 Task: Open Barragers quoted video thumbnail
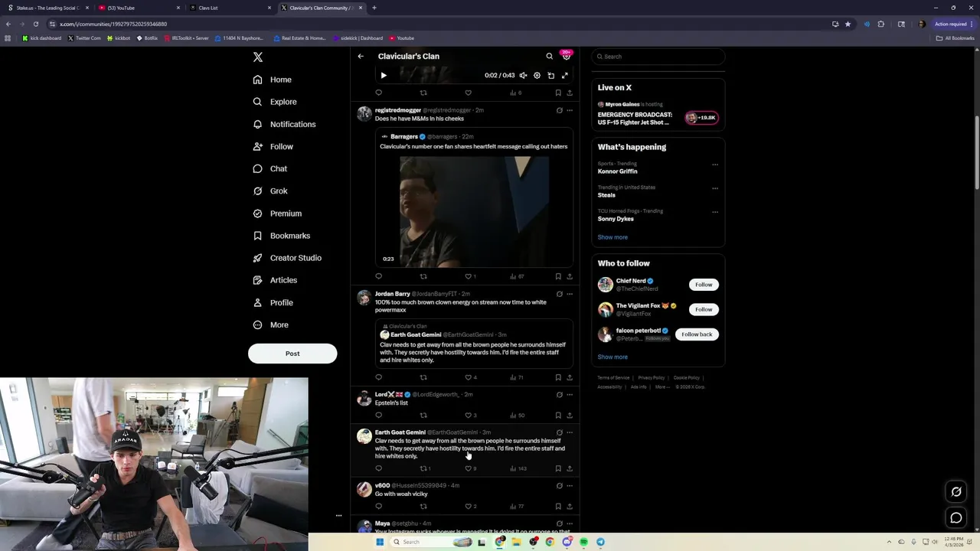point(475,210)
